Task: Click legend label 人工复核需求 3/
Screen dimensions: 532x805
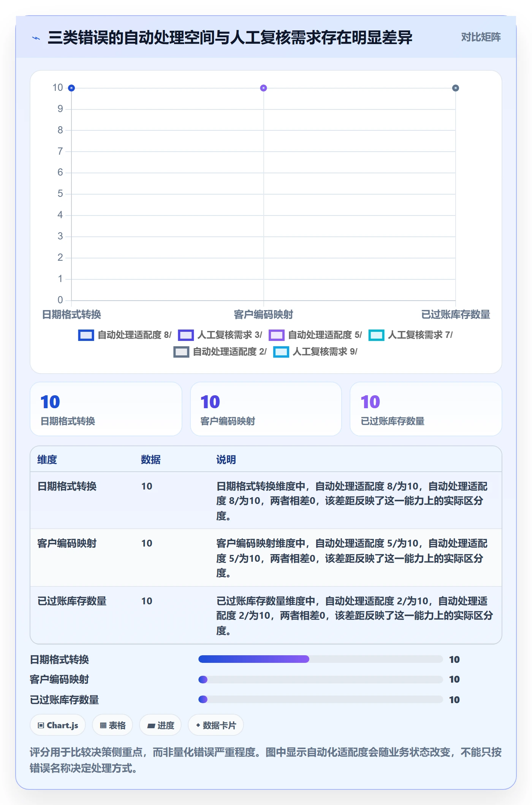Action: point(230,335)
